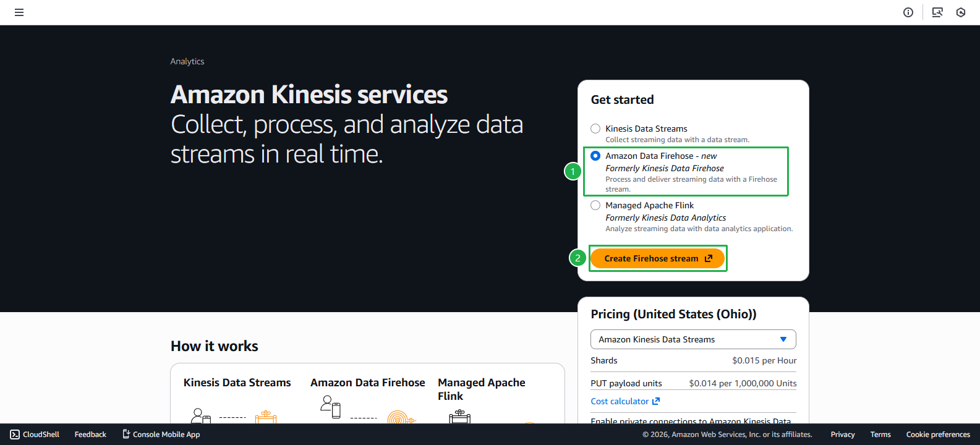Click the "Get started" heading
Image resolution: width=980 pixels, height=445 pixels.
tap(622, 100)
